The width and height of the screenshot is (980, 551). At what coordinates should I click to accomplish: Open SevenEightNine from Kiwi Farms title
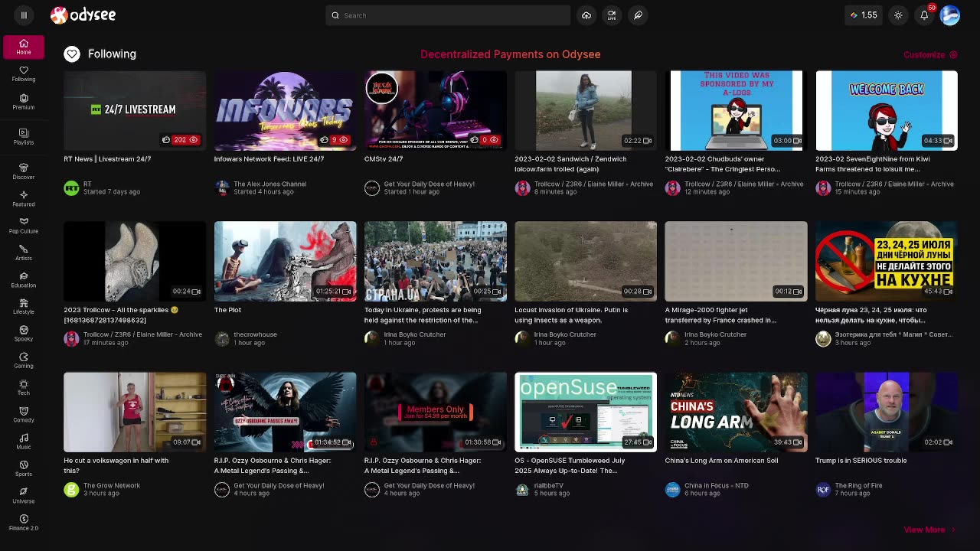pyautogui.click(x=873, y=164)
